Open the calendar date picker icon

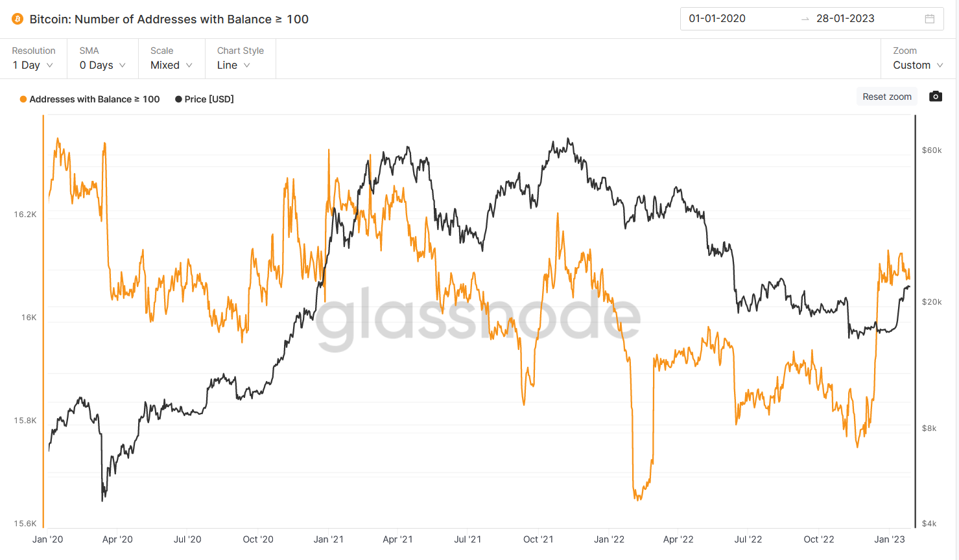coord(929,19)
